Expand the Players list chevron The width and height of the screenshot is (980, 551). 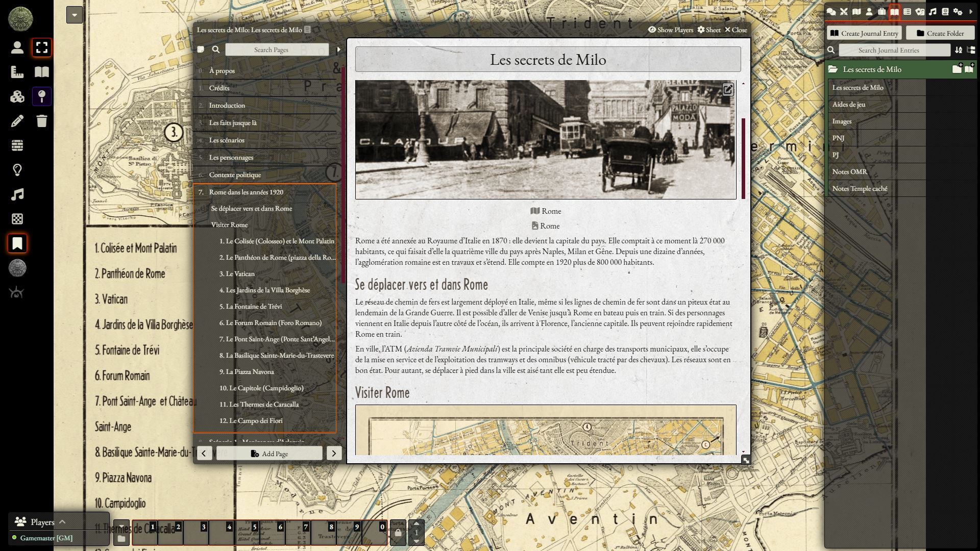[x=62, y=521]
